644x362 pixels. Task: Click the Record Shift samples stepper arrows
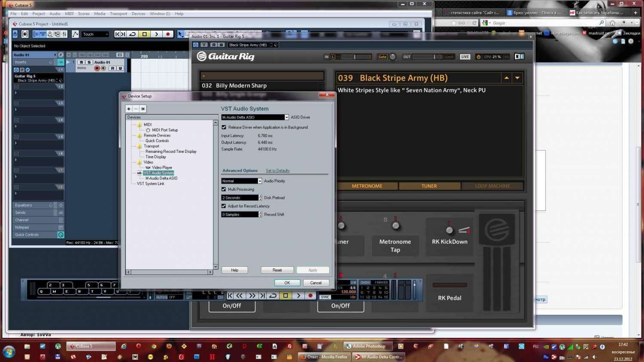260,215
